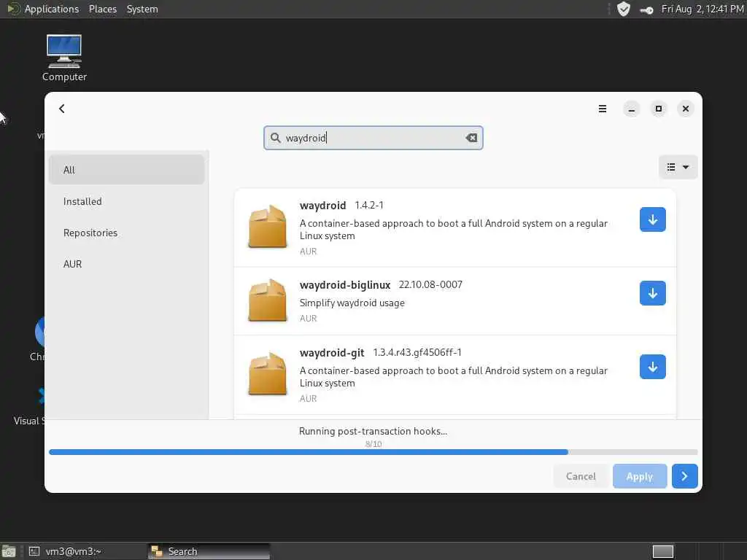
Task: Select the Repositories category
Action: point(127,233)
